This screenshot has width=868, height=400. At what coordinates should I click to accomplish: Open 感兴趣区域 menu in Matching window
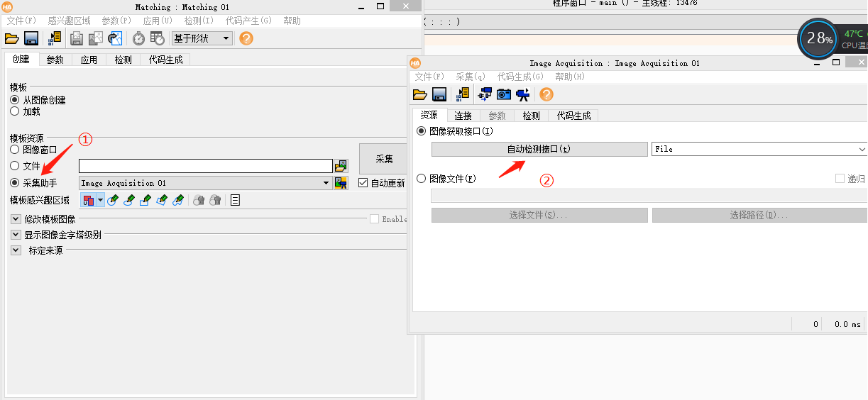70,21
